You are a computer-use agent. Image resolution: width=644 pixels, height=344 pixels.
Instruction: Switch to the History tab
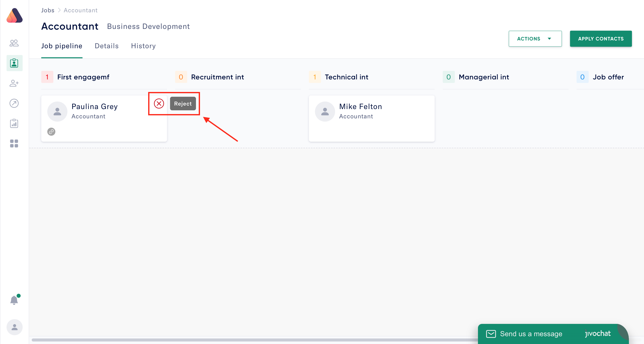[143, 46]
